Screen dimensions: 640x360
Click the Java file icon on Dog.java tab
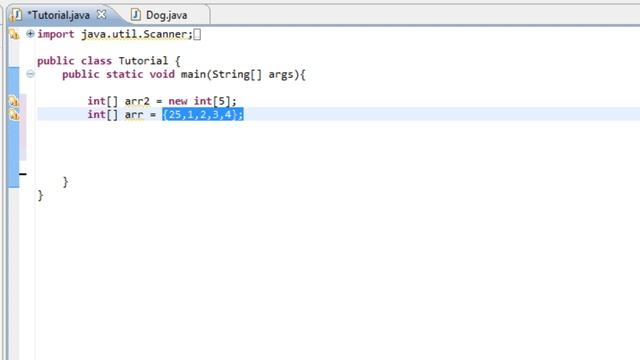[x=136, y=15]
